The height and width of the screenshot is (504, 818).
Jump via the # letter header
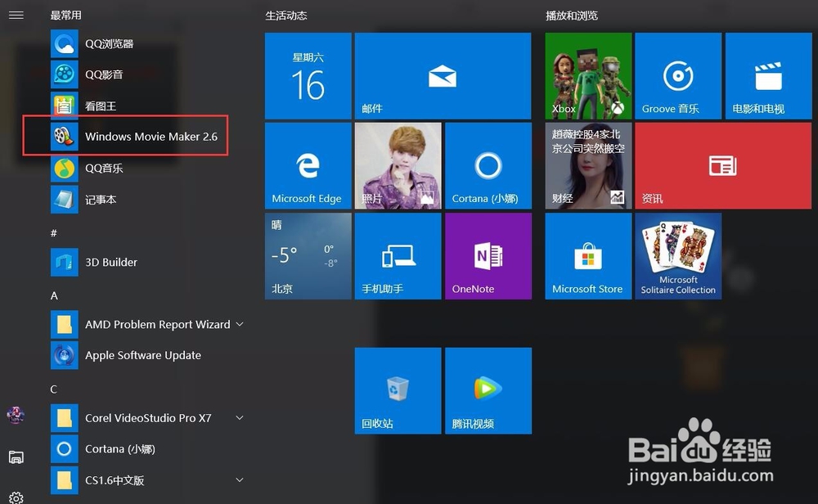click(x=54, y=233)
